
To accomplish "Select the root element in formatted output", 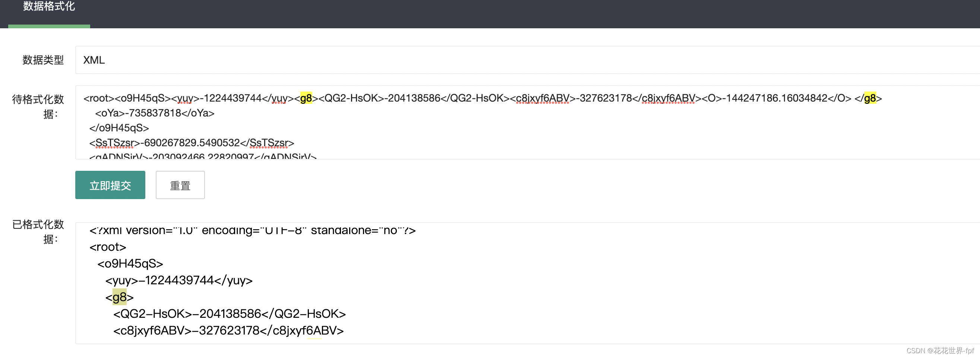I will pyautogui.click(x=108, y=247).
